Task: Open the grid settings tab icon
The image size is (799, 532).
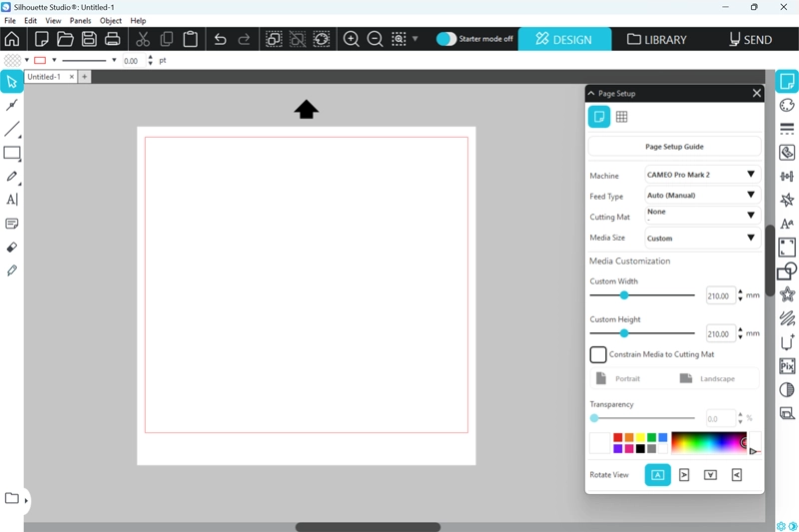Action: (621, 117)
